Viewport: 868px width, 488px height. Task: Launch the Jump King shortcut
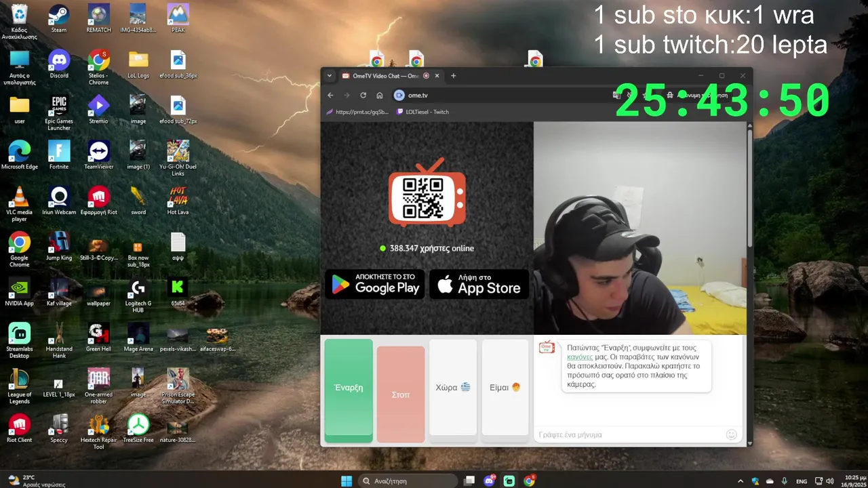pos(59,247)
